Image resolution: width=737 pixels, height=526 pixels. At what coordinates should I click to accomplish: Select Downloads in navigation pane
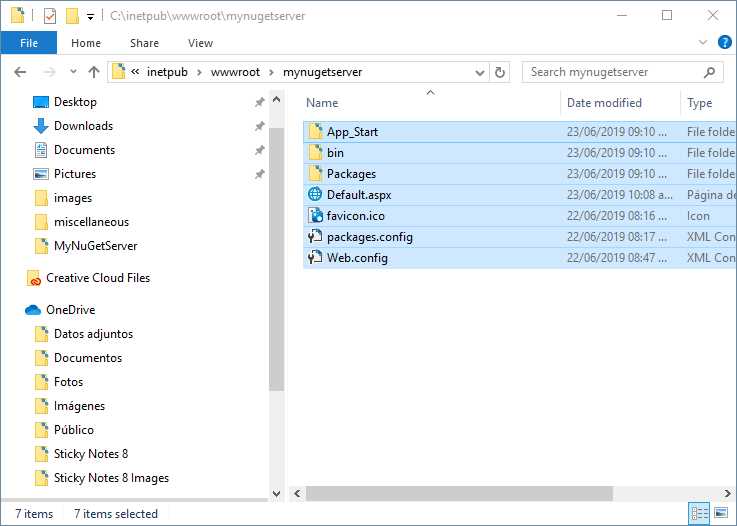click(x=83, y=126)
